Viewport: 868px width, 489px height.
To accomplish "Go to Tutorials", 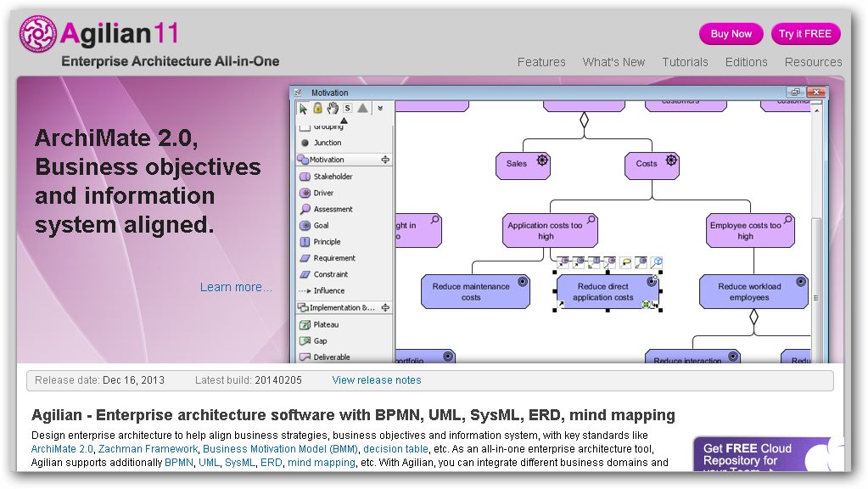I will click(685, 62).
